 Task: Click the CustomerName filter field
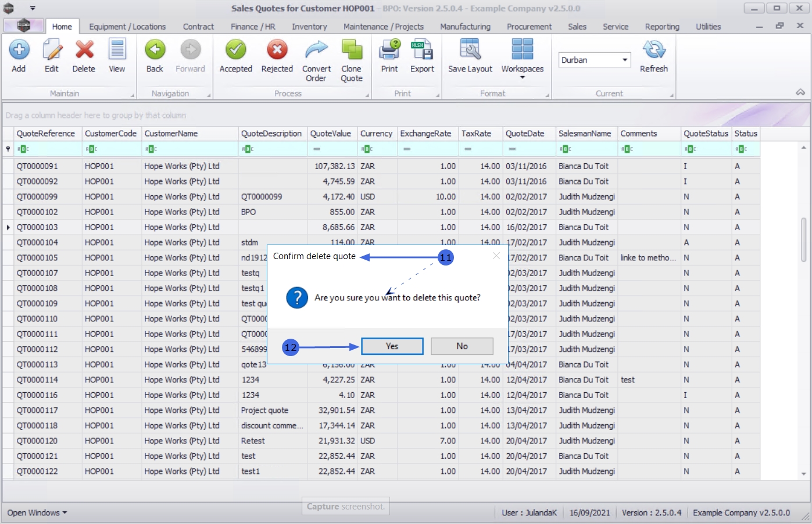pos(190,149)
